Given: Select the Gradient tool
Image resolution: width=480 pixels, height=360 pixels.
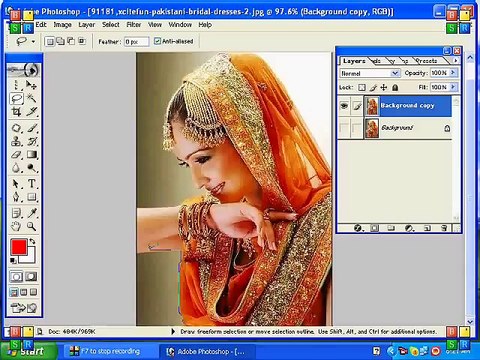Looking at the screenshot, I should [32, 155].
